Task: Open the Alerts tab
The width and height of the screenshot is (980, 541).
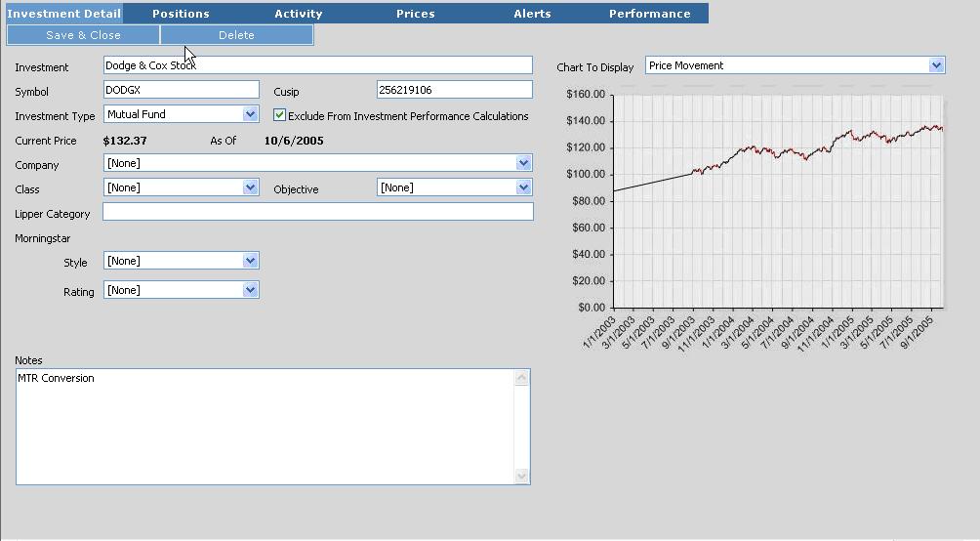Action: [x=532, y=14]
